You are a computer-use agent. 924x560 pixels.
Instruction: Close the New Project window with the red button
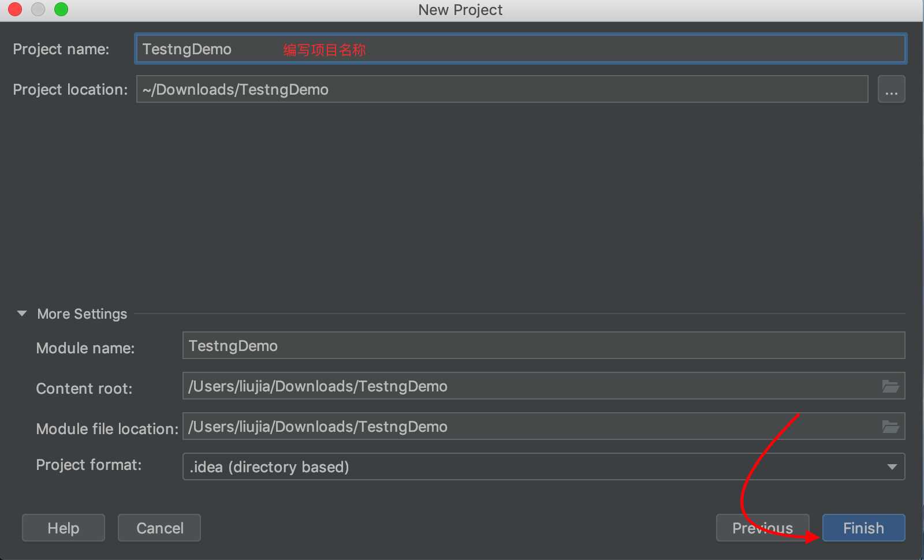click(15, 9)
